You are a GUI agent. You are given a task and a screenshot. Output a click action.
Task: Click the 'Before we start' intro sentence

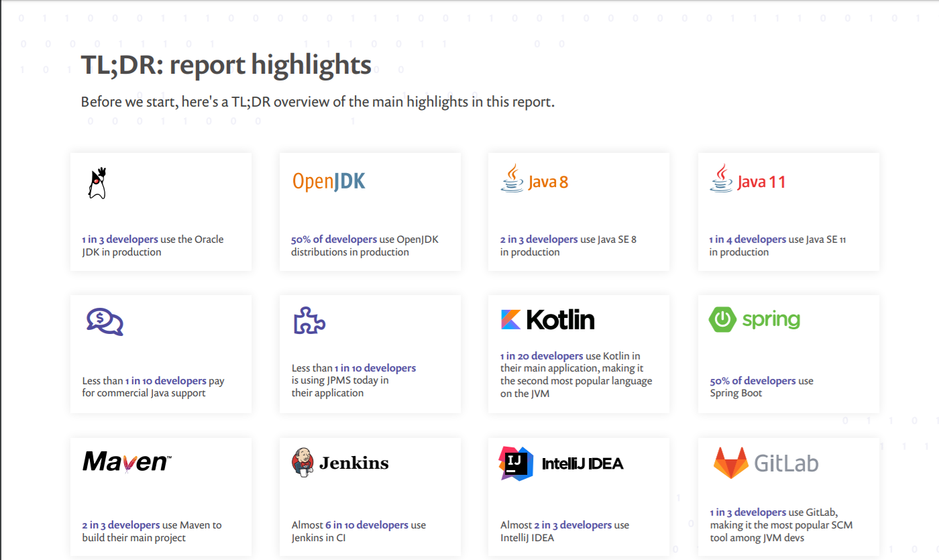[318, 103]
